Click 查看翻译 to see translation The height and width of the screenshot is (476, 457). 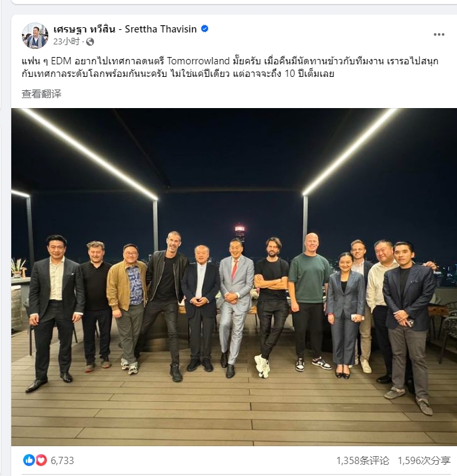coord(41,93)
